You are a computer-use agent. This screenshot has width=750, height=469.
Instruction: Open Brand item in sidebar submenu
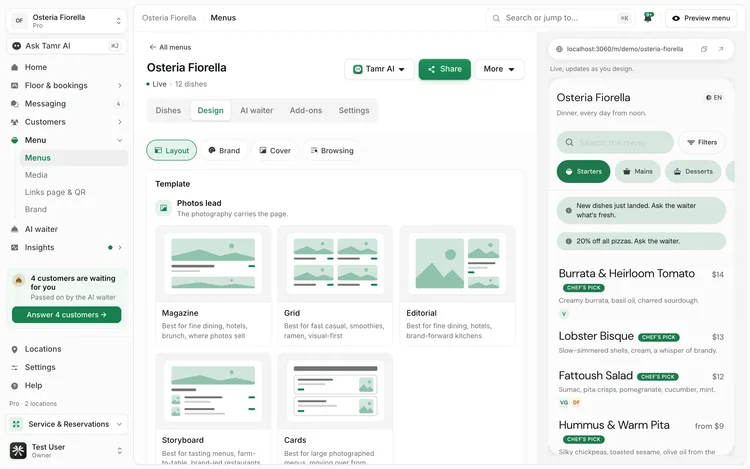[x=74, y=209]
